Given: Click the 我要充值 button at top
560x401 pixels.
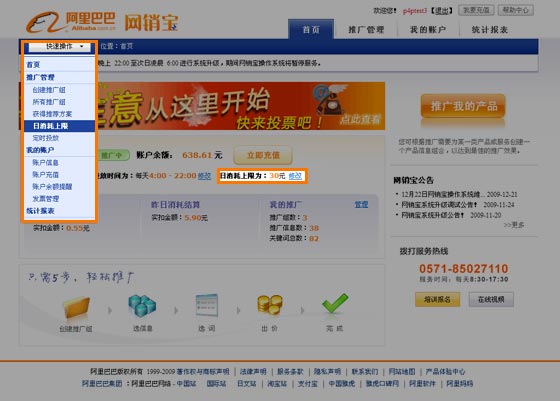Looking at the screenshot, I should pos(476,10).
